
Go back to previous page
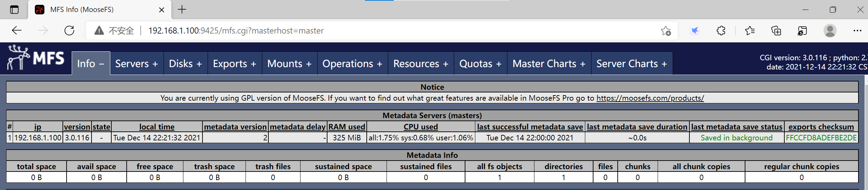(x=17, y=30)
